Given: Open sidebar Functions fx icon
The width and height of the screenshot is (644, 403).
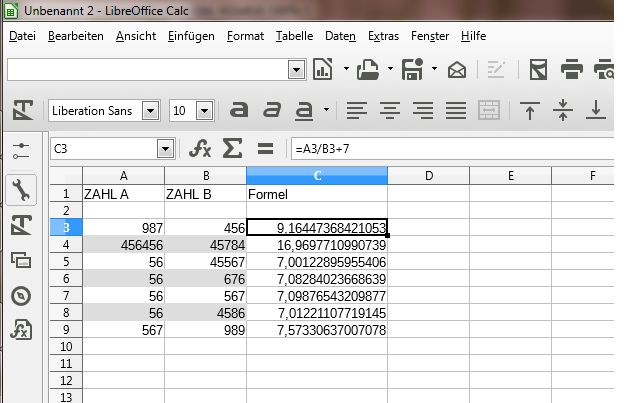Looking at the screenshot, I should pyautogui.click(x=21, y=329).
